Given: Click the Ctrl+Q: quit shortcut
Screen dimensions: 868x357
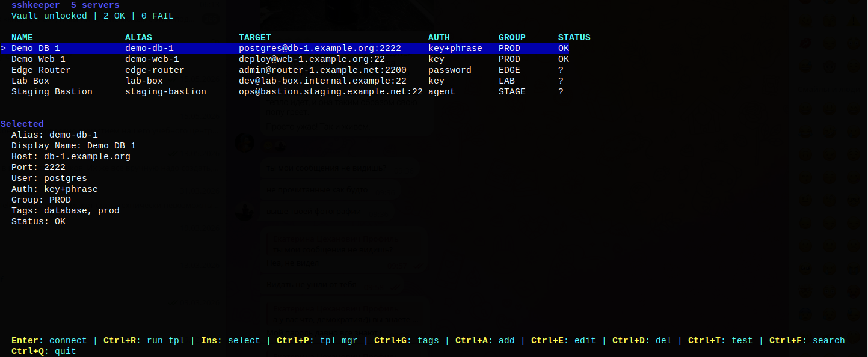Looking at the screenshot, I should tap(44, 351).
